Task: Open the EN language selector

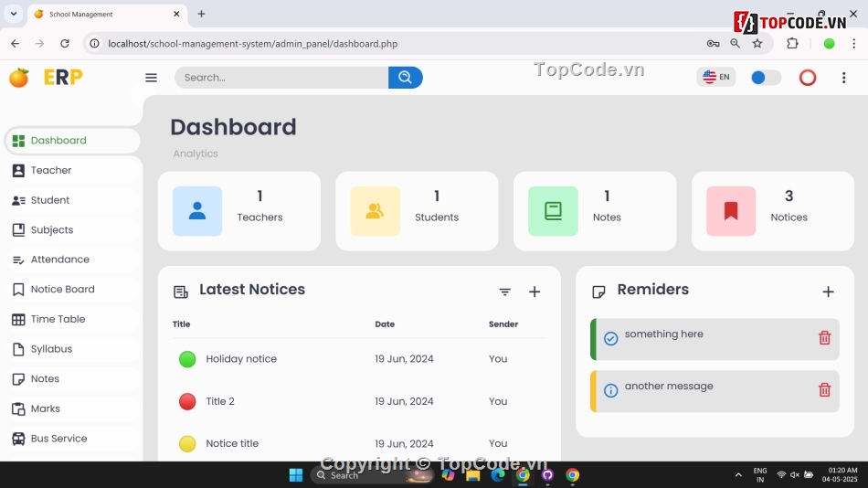Action: click(x=715, y=78)
